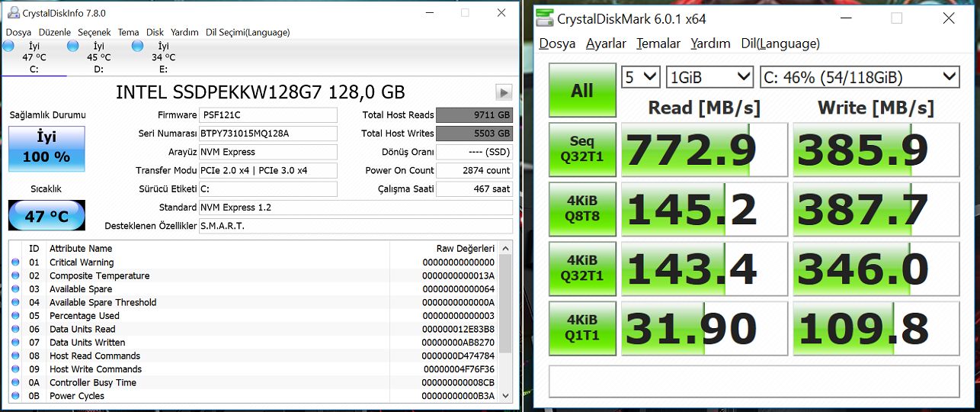
Task: Open the test count dropdown showing 5
Action: pos(641,77)
